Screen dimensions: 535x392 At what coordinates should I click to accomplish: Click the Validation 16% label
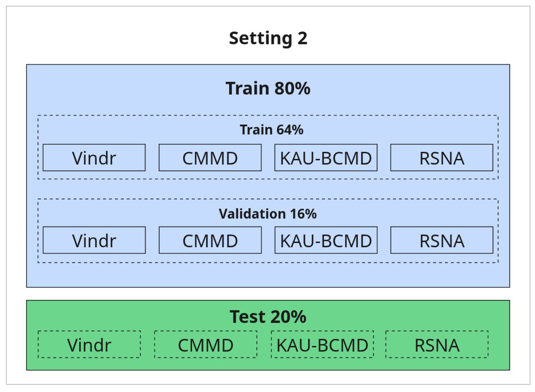point(268,214)
